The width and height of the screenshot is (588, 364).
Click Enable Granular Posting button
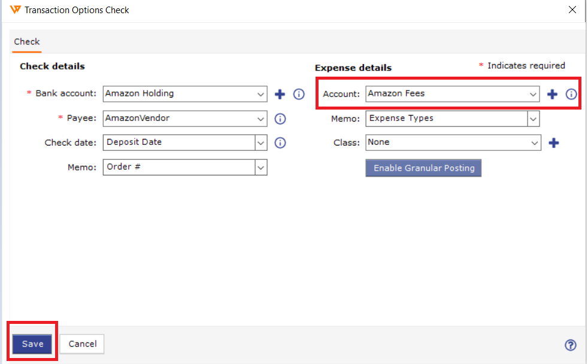[423, 168]
